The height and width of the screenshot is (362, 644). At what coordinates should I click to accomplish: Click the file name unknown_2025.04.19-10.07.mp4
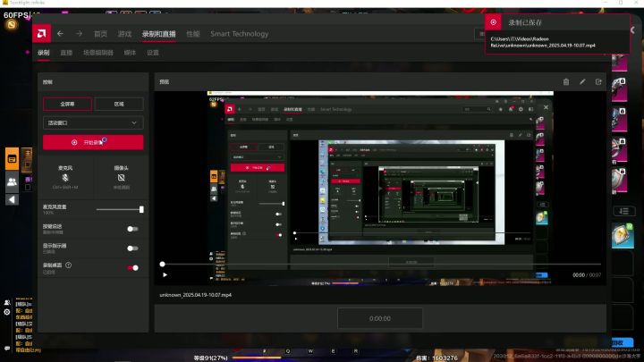[x=196, y=295]
